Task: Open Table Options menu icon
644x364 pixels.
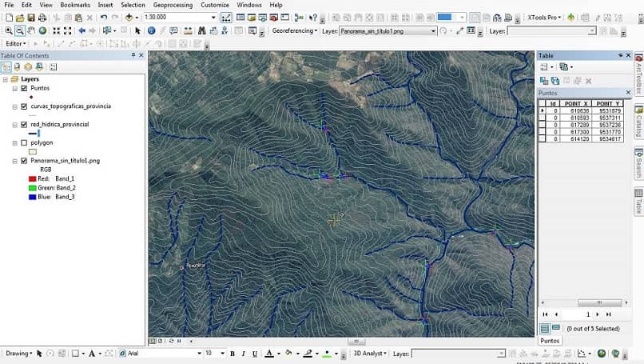Action: 547,67
